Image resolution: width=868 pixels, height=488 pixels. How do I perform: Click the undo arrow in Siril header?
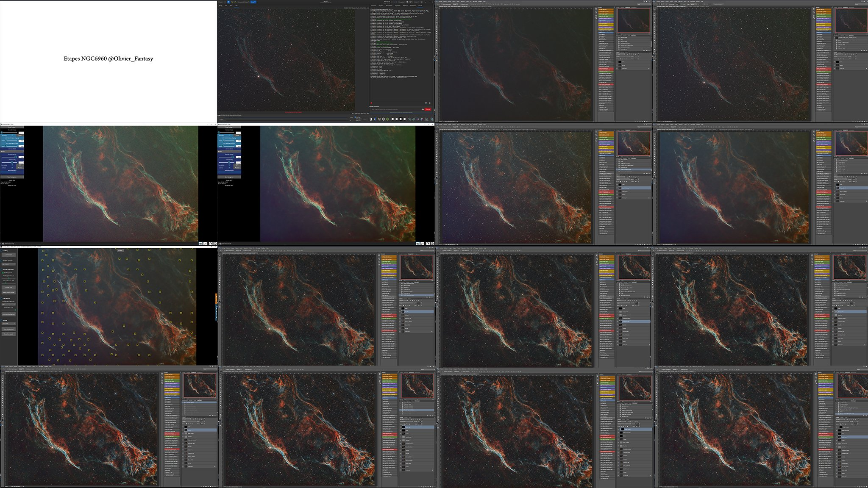click(232, 2)
